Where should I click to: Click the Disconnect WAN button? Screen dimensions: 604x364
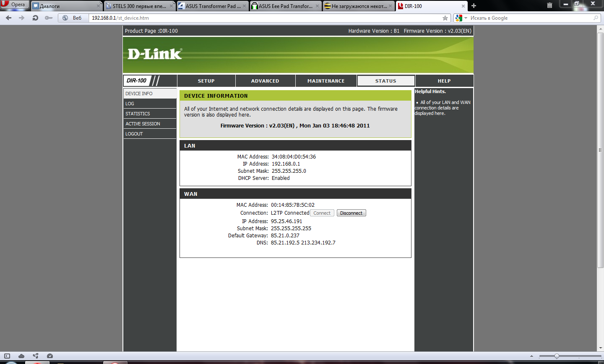pos(351,213)
